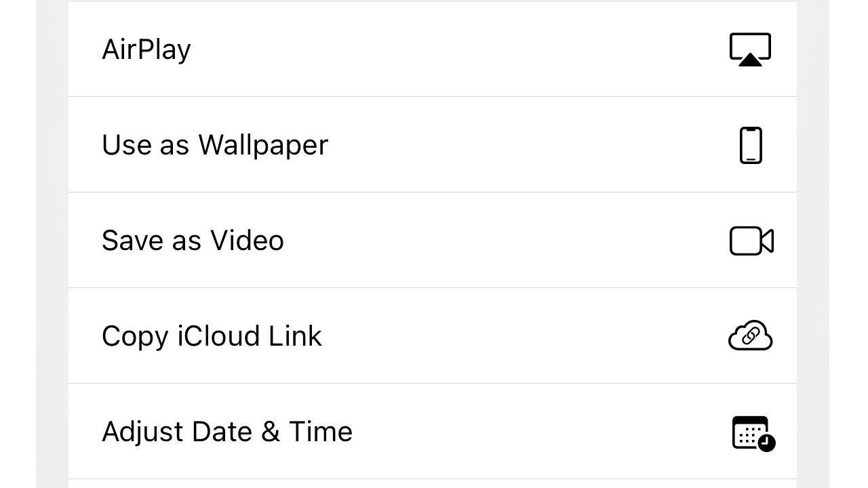Click the triangle in the AirPlay icon

coord(750,60)
